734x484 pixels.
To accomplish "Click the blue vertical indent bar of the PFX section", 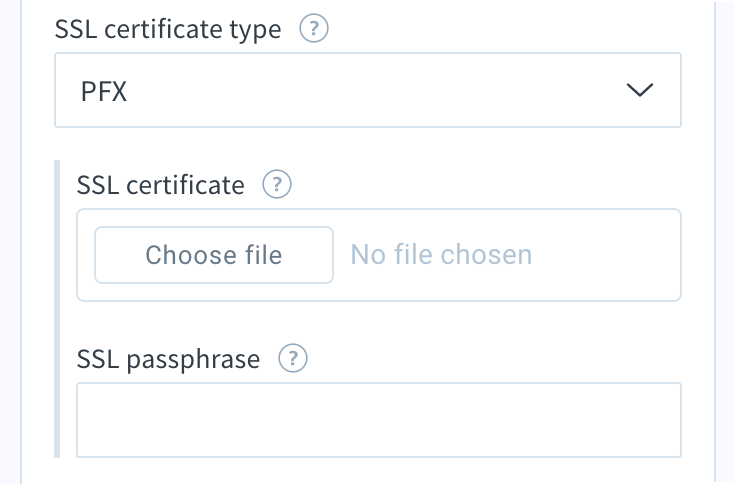I will point(57,309).
